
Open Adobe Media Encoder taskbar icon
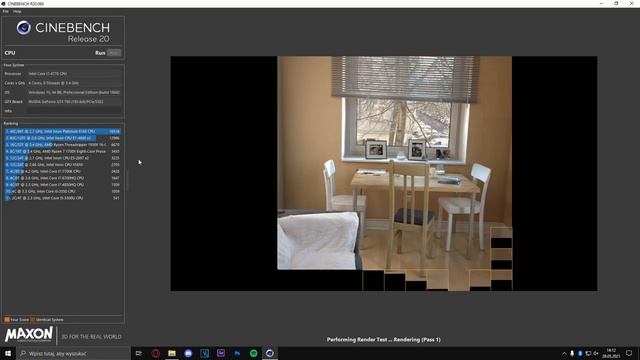tap(221, 353)
